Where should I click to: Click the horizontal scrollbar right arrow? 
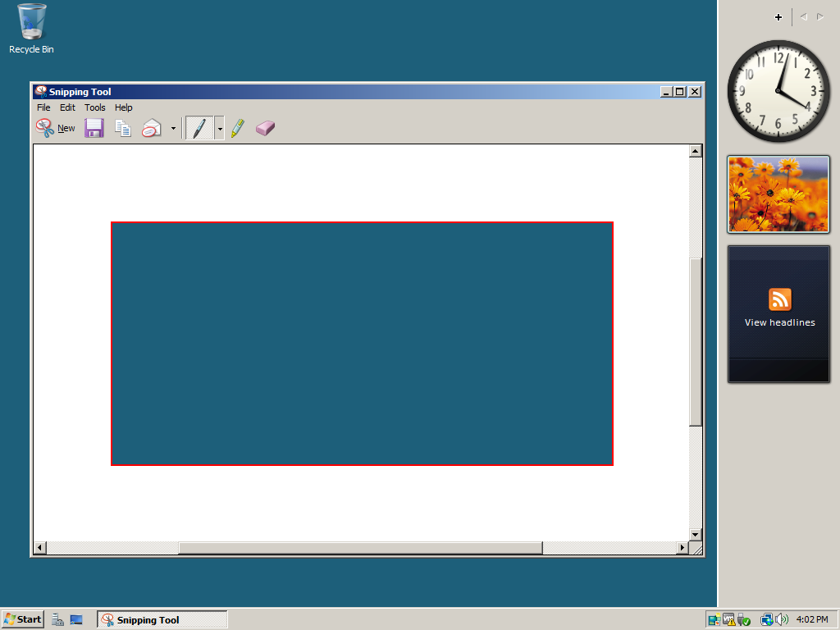682,547
